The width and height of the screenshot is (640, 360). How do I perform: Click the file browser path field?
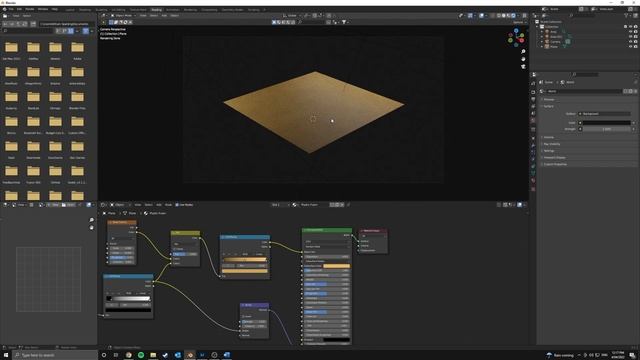click(x=67, y=24)
